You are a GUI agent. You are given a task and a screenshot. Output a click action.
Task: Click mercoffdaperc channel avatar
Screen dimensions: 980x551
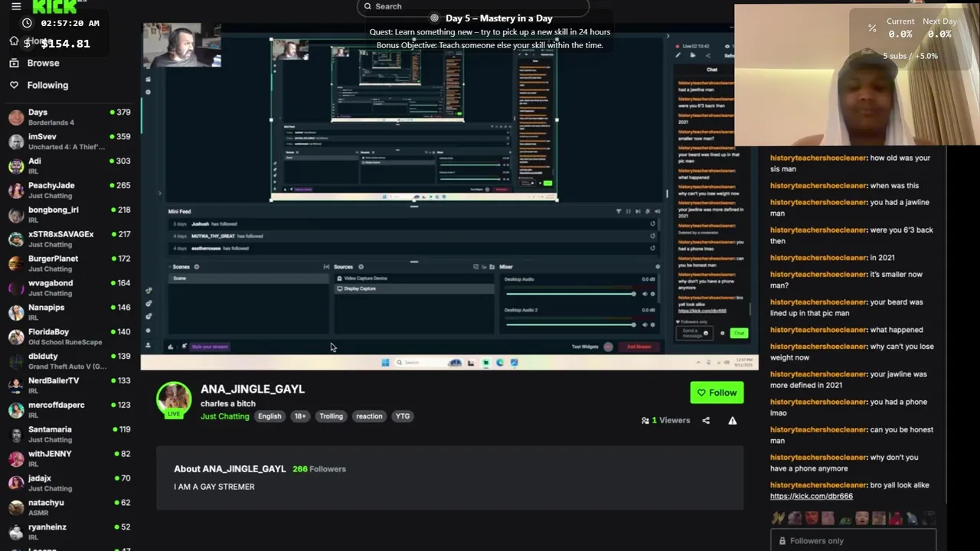(16, 410)
